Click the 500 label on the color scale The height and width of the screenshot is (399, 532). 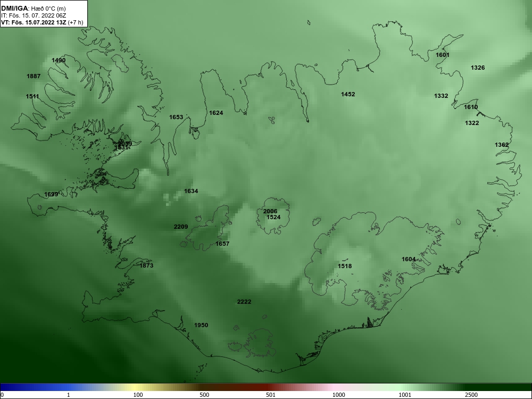tap(204, 395)
